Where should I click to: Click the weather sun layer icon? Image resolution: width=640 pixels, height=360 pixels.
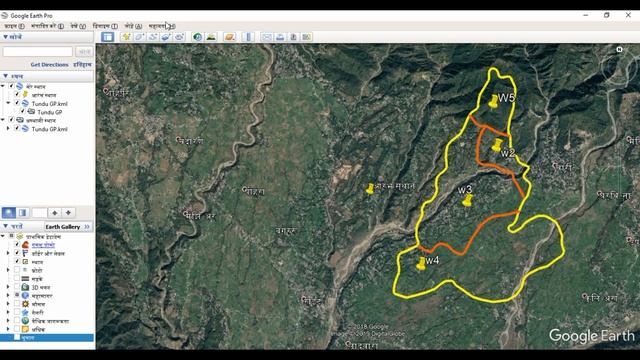(25, 304)
